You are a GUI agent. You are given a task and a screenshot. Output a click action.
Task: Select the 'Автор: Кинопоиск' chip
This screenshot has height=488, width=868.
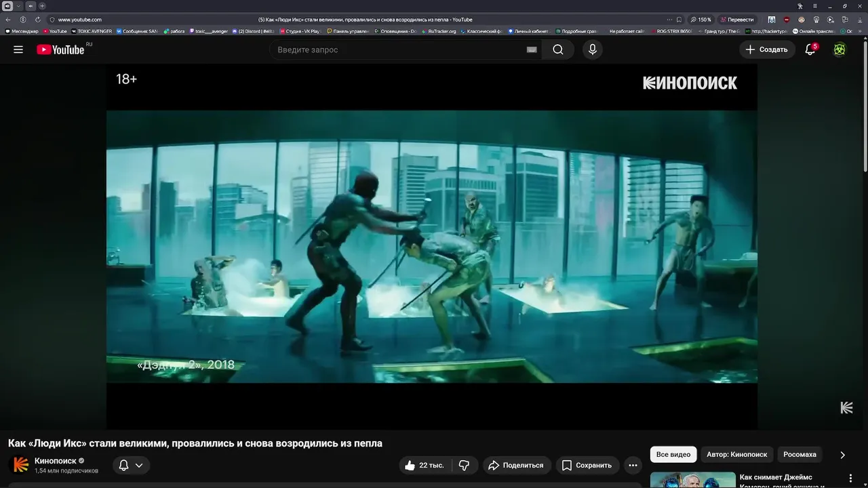736,454
